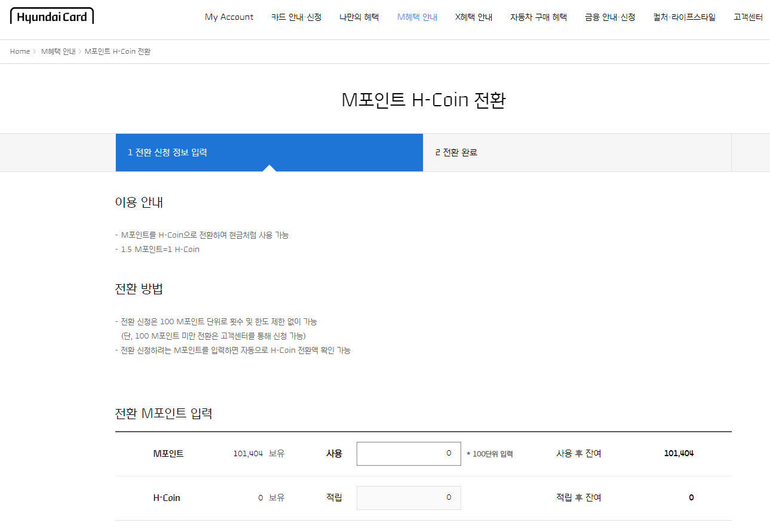Click the H-Coin row label
The height and width of the screenshot is (532, 770).
(167, 498)
